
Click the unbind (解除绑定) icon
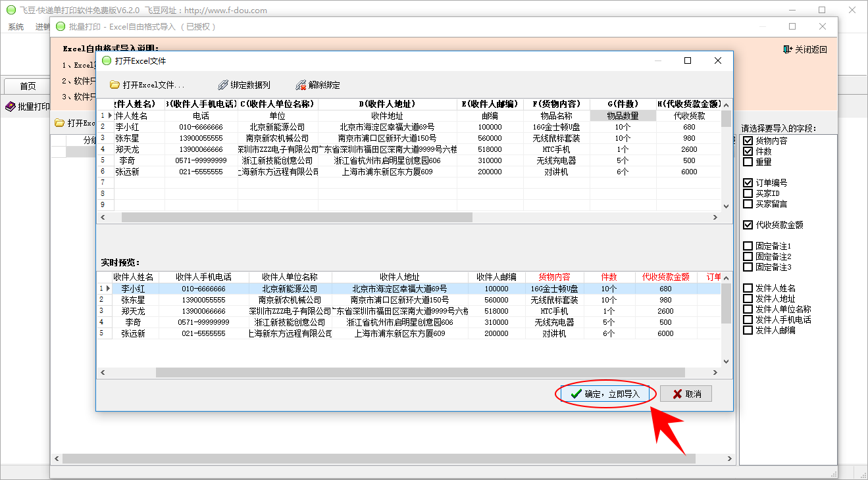(x=301, y=85)
